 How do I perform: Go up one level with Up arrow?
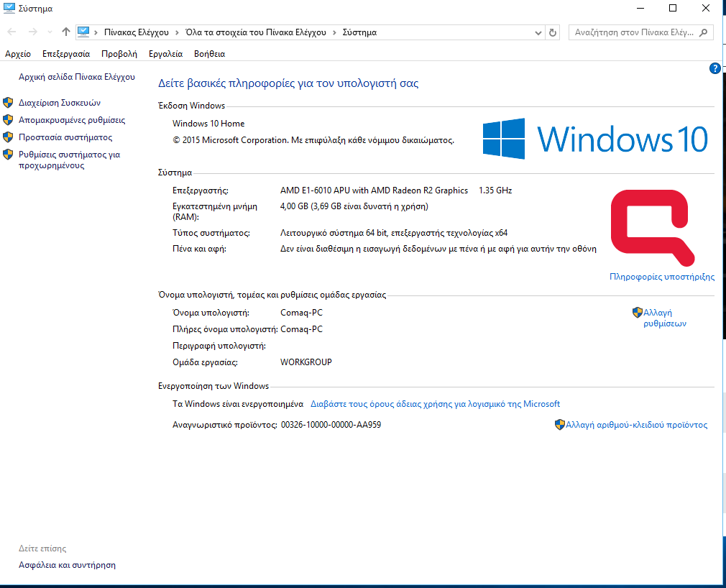pyautogui.click(x=65, y=32)
